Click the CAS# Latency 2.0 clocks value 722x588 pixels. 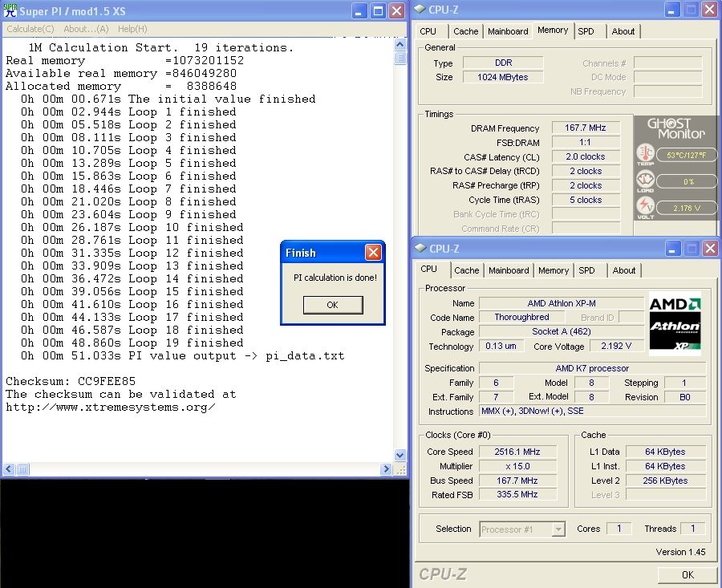click(x=586, y=156)
